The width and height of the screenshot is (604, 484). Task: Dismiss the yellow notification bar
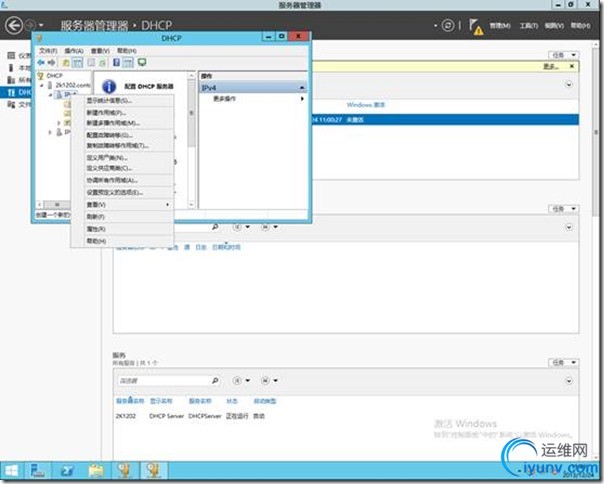pyautogui.click(x=572, y=66)
